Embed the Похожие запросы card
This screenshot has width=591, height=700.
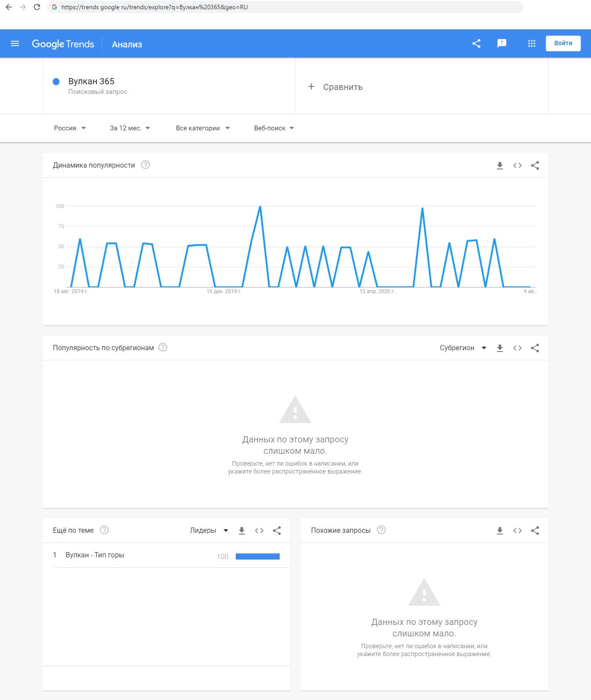(517, 531)
